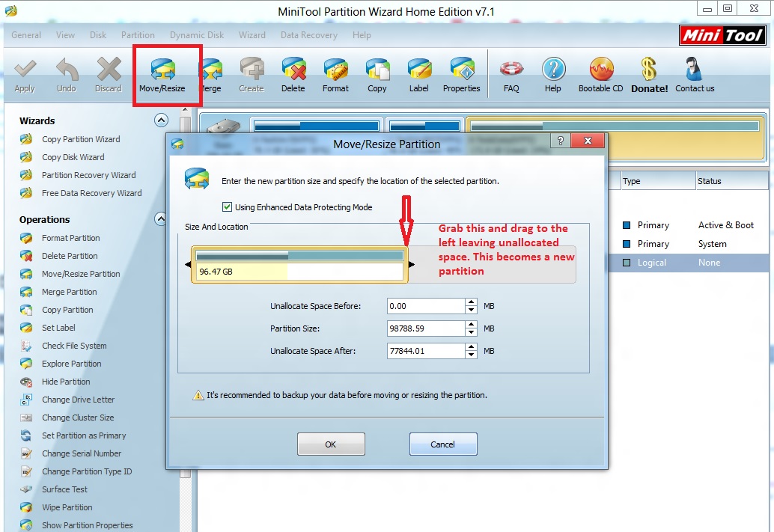This screenshot has width=774, height=532.
Task: Toggle Using Enhanced Data Protecting Mode checkbox
Action: pos(227,207)
